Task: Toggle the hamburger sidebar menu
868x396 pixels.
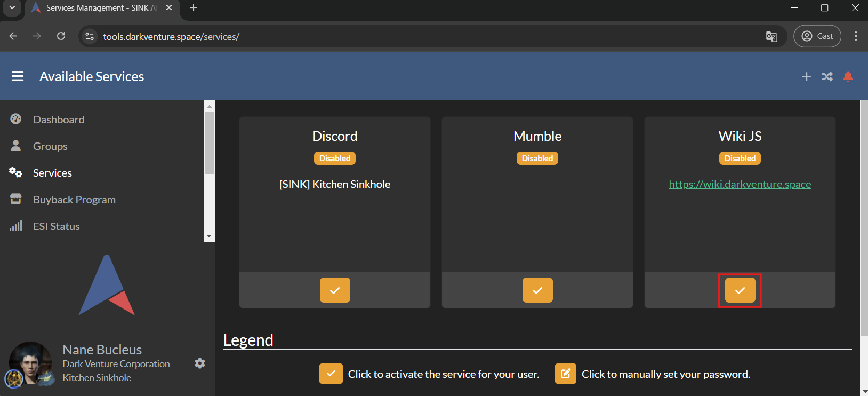Action: tap(18, 76)
